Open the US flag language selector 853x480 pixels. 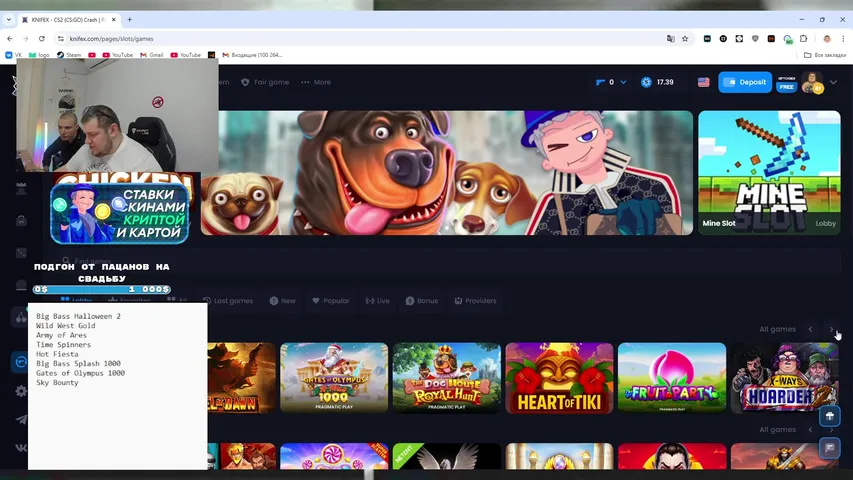click(704, 82)
